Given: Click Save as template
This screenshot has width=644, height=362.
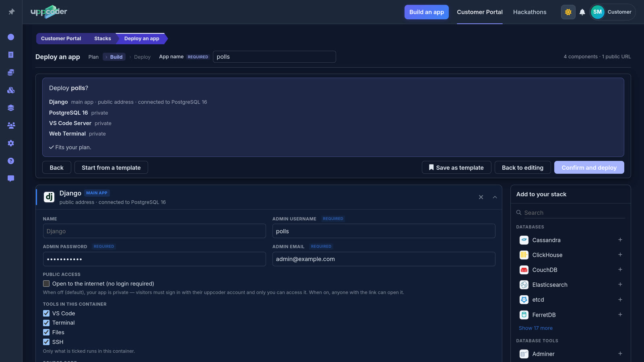Looking at the screenshot, I should pos(456,167).
